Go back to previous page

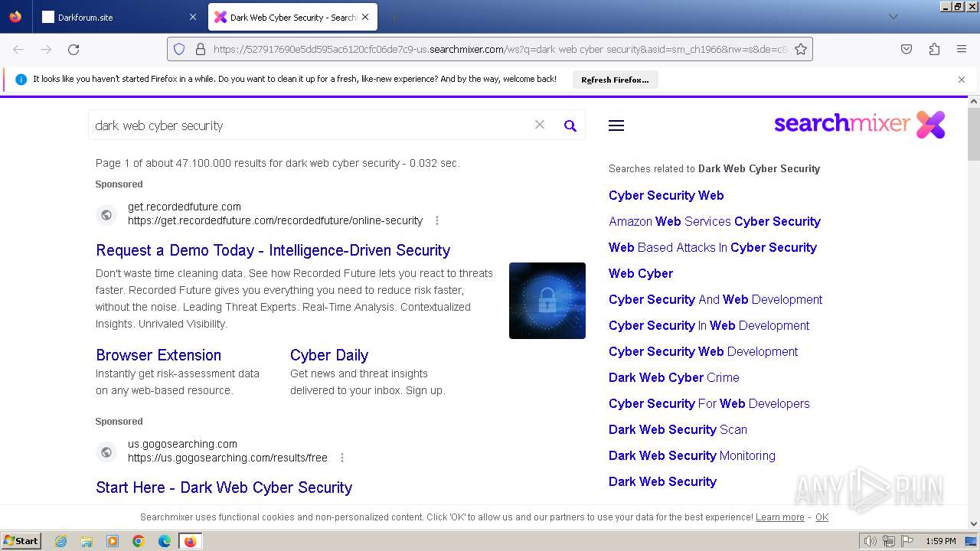[x=18, y=49]
